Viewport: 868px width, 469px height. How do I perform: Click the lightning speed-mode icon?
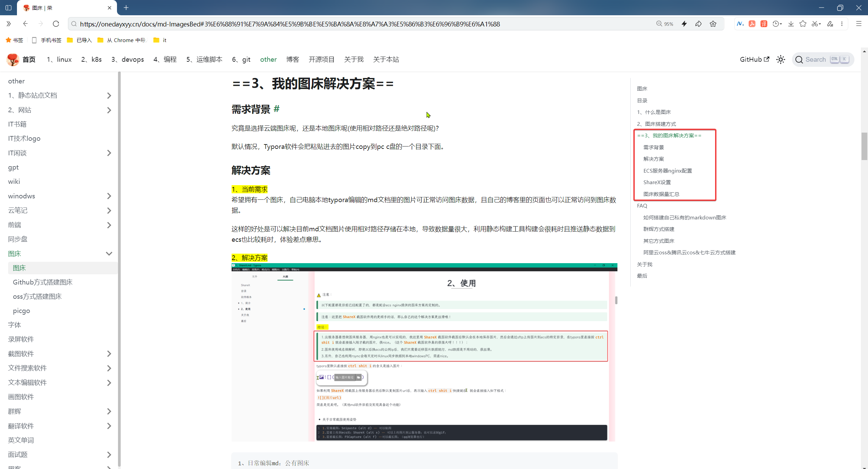tap(684, 24)
